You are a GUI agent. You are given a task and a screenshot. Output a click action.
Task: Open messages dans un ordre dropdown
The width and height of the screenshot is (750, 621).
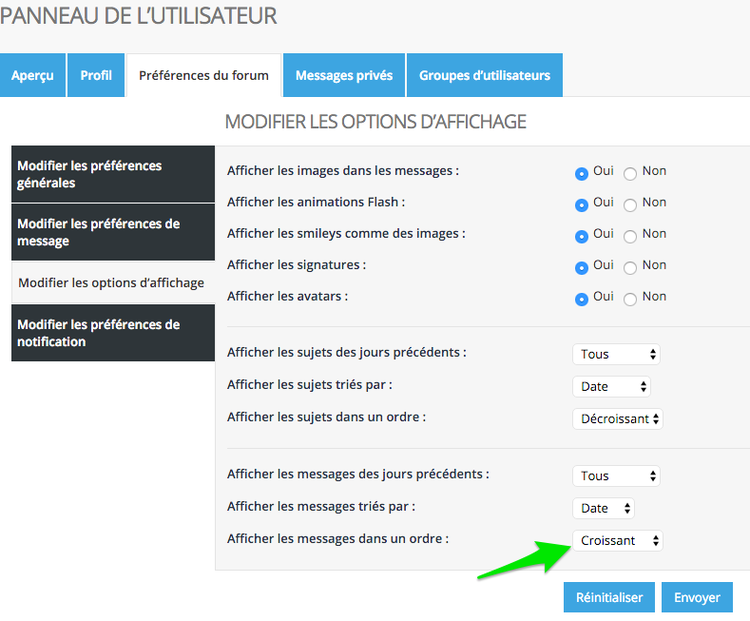point(618,541)
